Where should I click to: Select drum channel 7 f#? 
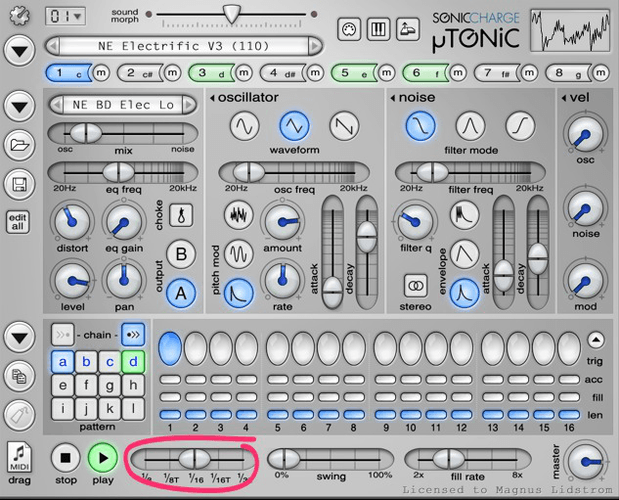(x=497, y=73)
